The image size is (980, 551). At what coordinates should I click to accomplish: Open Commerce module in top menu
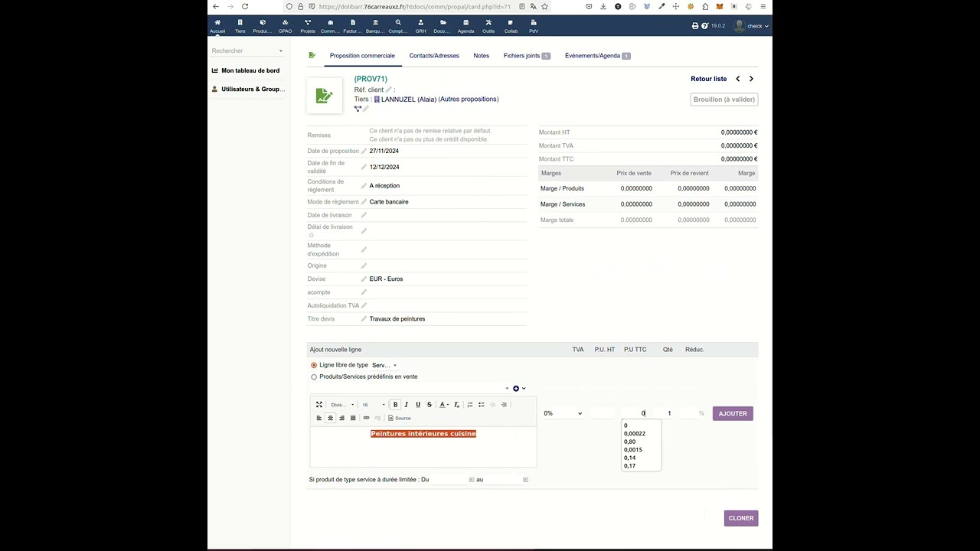click(x=330, y=26)
